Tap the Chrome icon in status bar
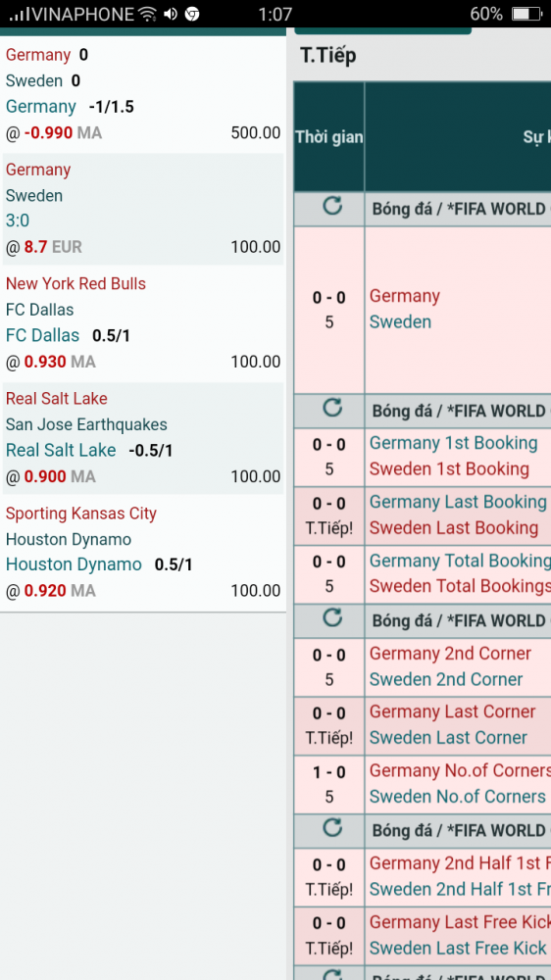The height and width of the screenshot is (980, 551). coord(192,14)
